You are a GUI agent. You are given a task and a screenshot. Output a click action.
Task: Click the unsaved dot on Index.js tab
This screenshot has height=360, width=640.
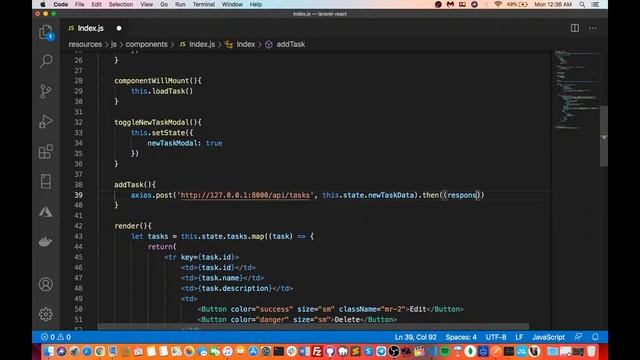[x=119, y=28]
